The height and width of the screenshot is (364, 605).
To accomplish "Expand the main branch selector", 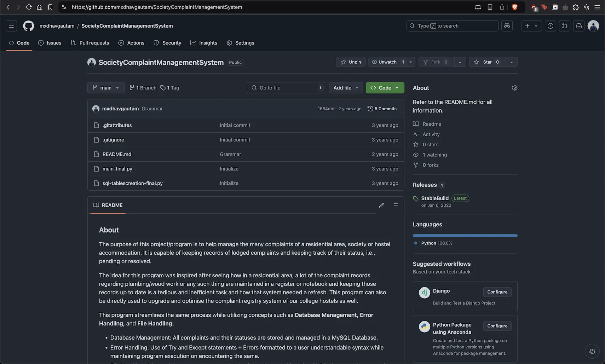I will pos(105,87).
